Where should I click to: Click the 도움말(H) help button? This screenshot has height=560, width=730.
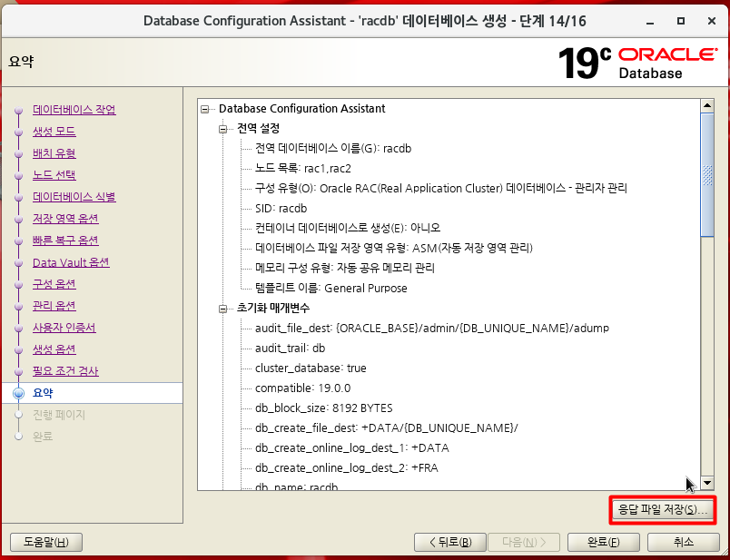click(46, 542)
